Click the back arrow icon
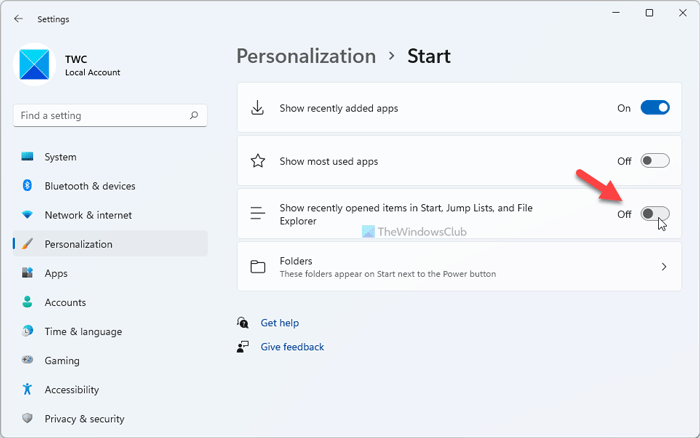This screenshot has height=438, width=700. pyautogui.click(x=18, y=18)
